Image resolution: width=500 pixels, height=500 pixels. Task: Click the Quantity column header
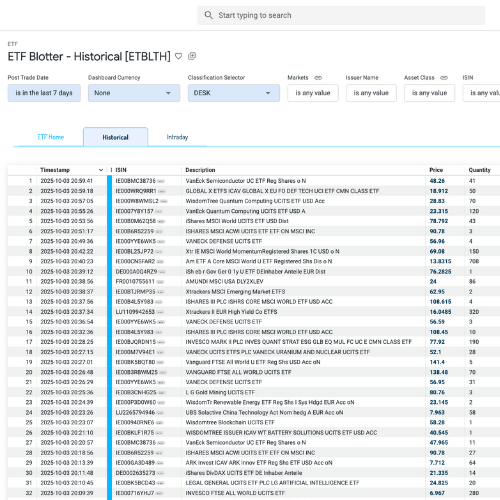click(x=479, y=170)
